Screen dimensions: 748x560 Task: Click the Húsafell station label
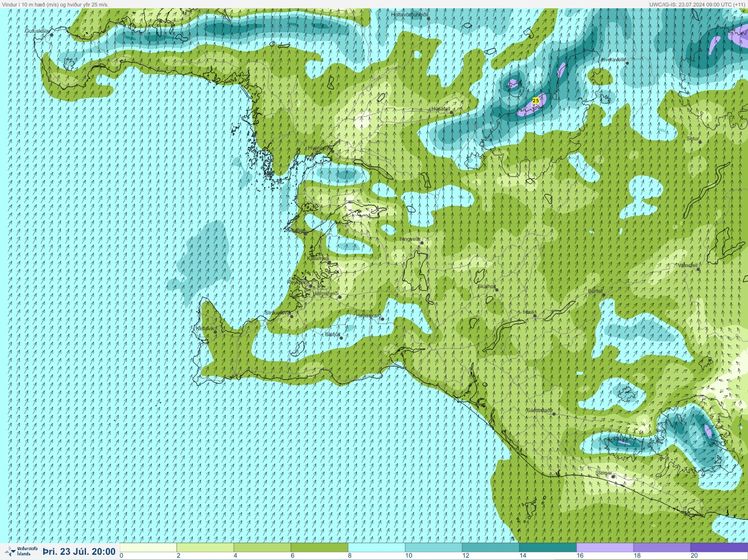(441, 109)
